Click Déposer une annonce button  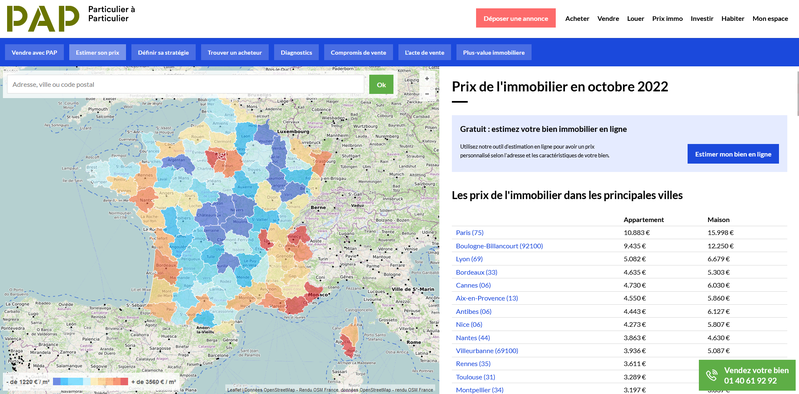(516, 18)
